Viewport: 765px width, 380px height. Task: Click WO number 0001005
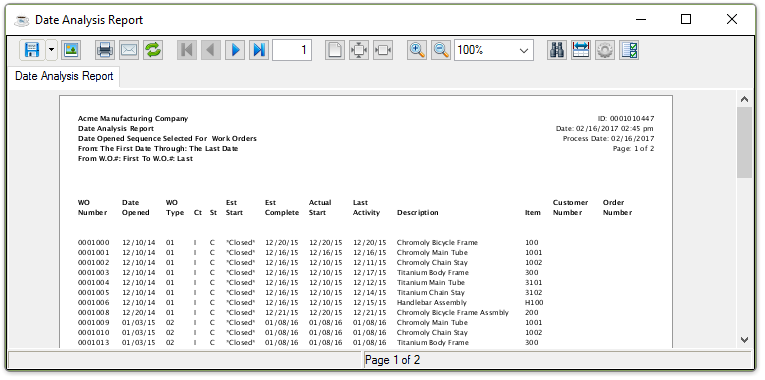pyautogui.click(x=94, y=293)
